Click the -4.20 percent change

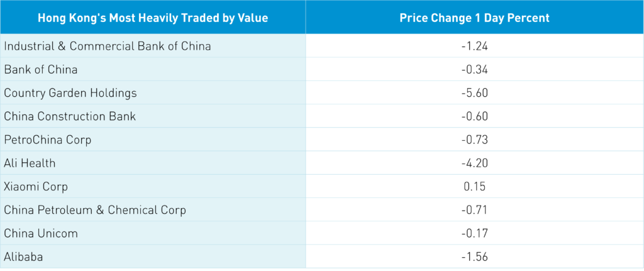tap(474, 163)
